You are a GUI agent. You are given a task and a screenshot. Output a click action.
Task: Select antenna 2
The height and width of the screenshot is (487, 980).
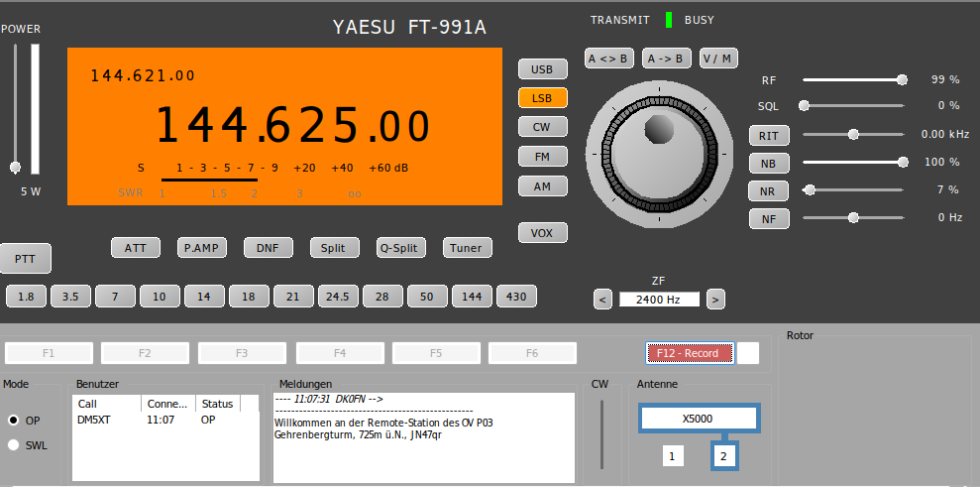[723, 455]
